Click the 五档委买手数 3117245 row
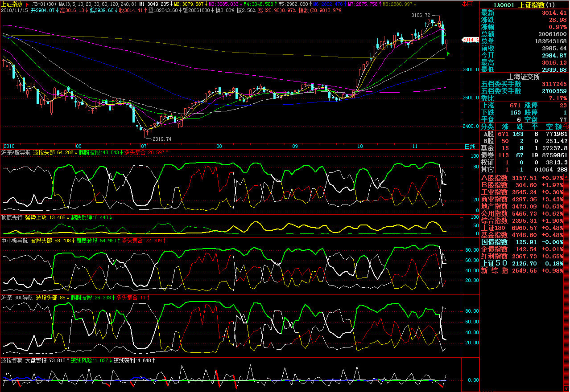 [x=525, y=84]
